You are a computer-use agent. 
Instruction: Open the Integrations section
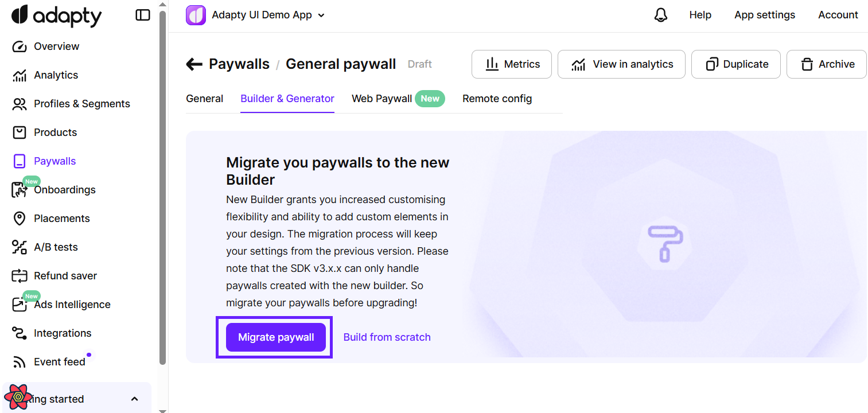(62, 333)
